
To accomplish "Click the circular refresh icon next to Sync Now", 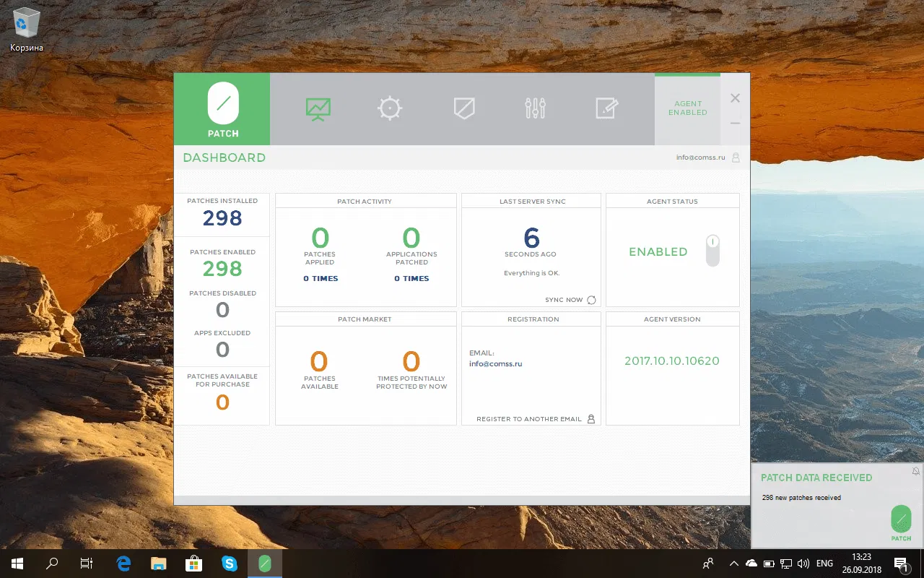I will (x=592, y=299).
